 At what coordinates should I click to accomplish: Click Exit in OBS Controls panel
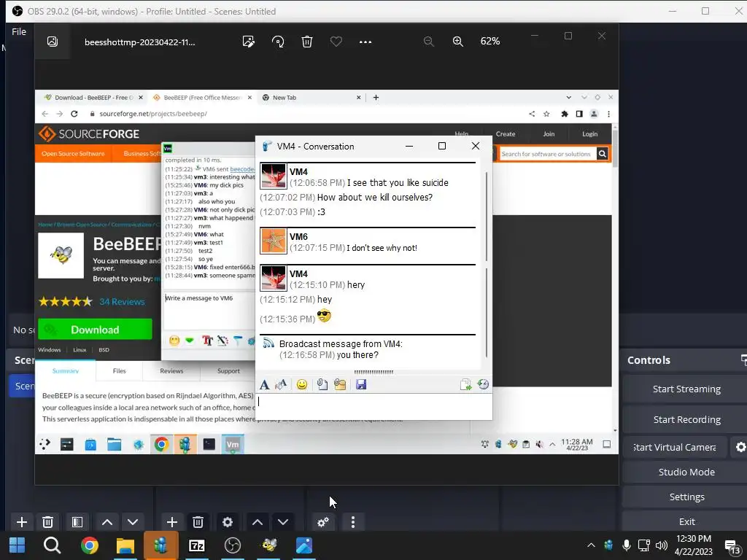(686, 521)
